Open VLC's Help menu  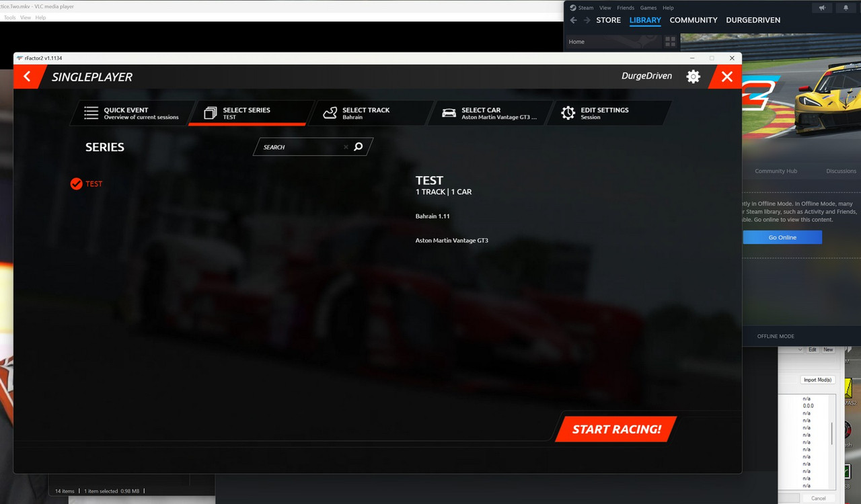(x=40, y=17)
